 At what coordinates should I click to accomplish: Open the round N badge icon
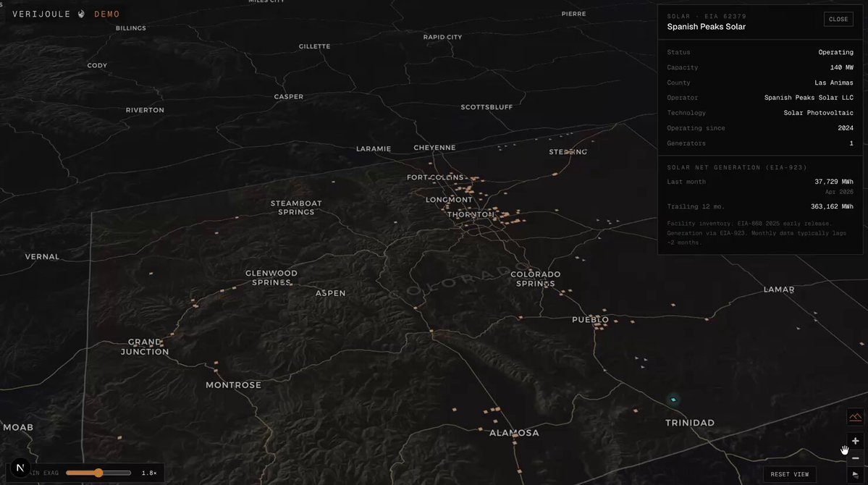coord(20,468)
